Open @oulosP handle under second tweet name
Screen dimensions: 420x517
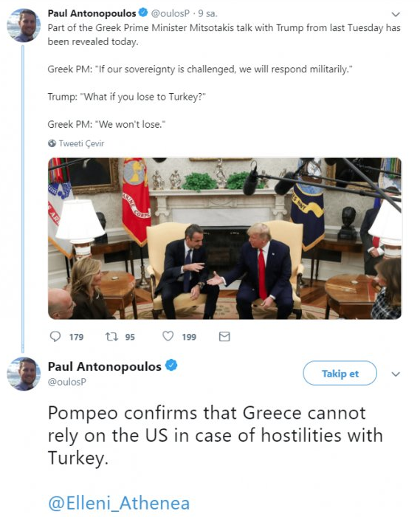click(x=67, y=382)
